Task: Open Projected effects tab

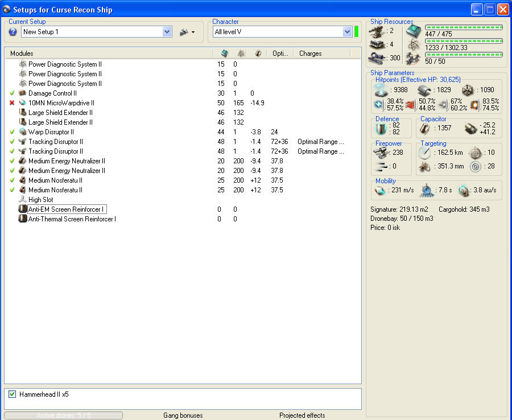Action: 302,415
